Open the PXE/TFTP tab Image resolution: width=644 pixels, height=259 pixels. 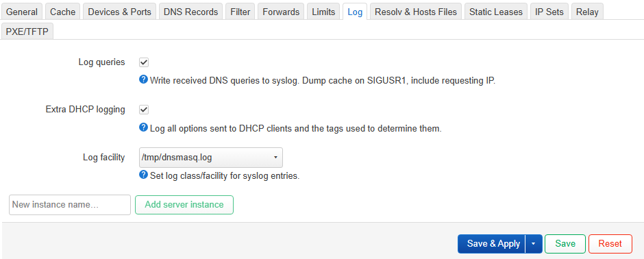coord(27,32)
